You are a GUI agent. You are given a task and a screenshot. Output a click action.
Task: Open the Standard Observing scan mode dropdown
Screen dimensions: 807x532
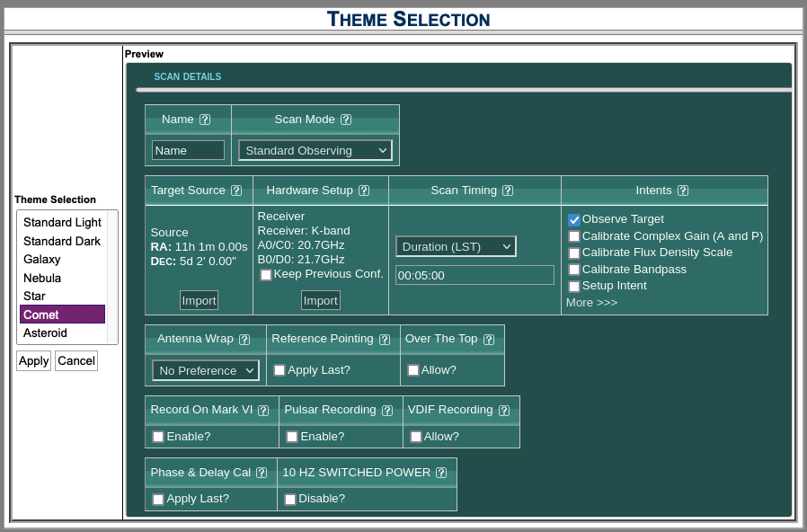point(315,150)
